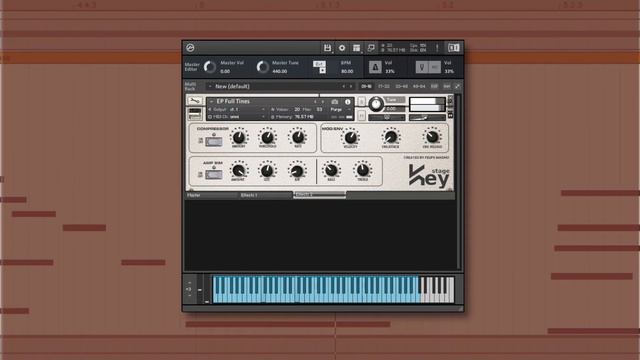Switch to the Effects 1 tab
The height and width of the screenshot is (360, 640).
[266, 196]
